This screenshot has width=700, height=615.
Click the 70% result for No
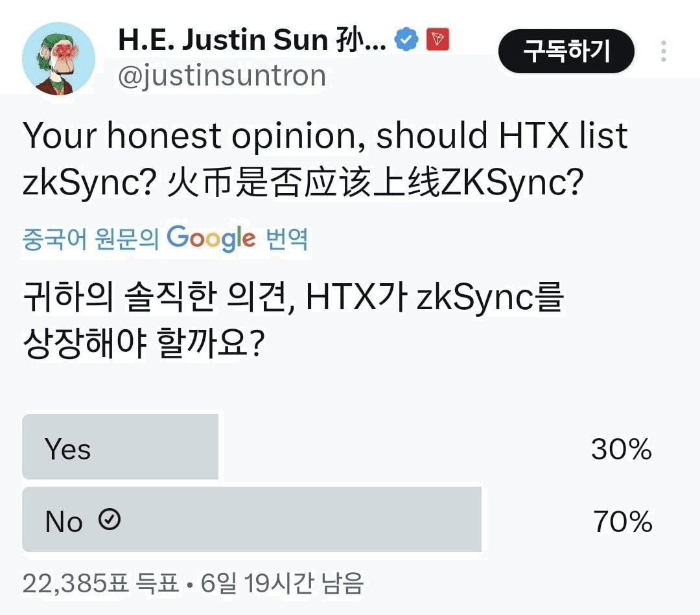click(x=622, y=522)
